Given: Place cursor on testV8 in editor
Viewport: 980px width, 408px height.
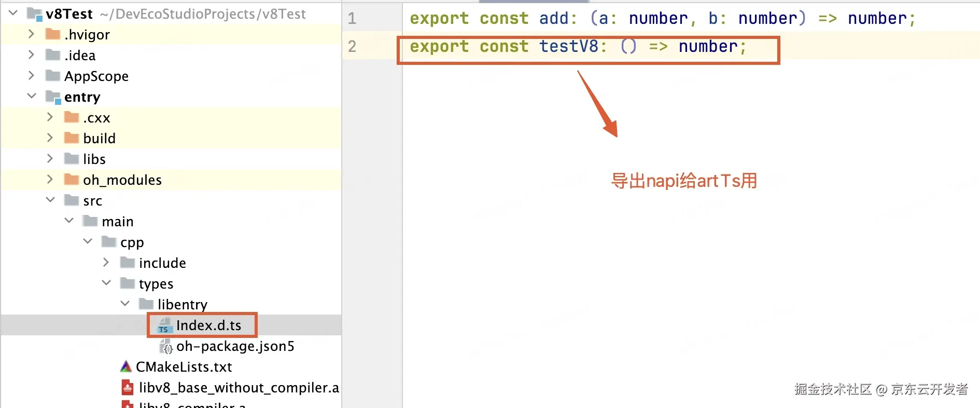Looking at the screenshot, I should pos(569,46).
